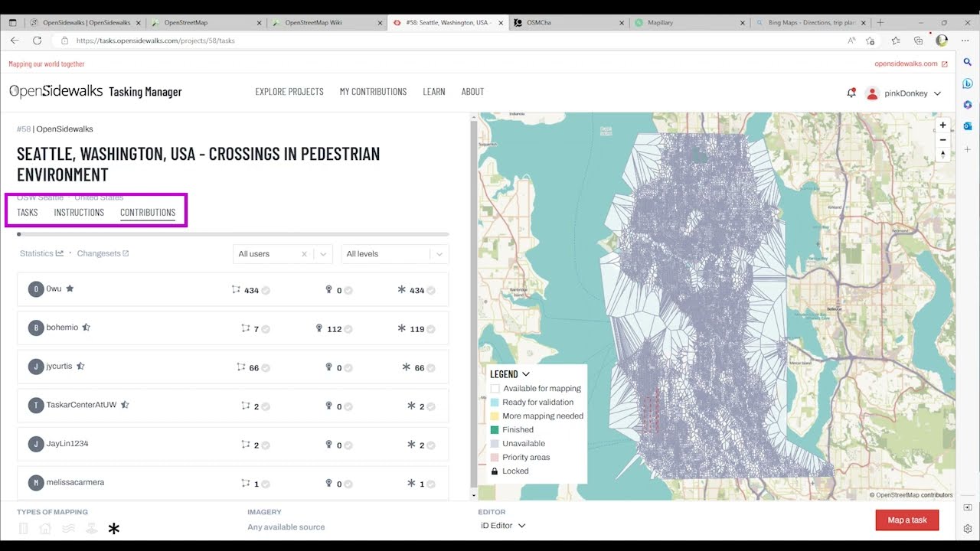Click the star icon beside TaskarCenterAtUW
Viewport: 980px width, 551px height.
coord(125,405)
